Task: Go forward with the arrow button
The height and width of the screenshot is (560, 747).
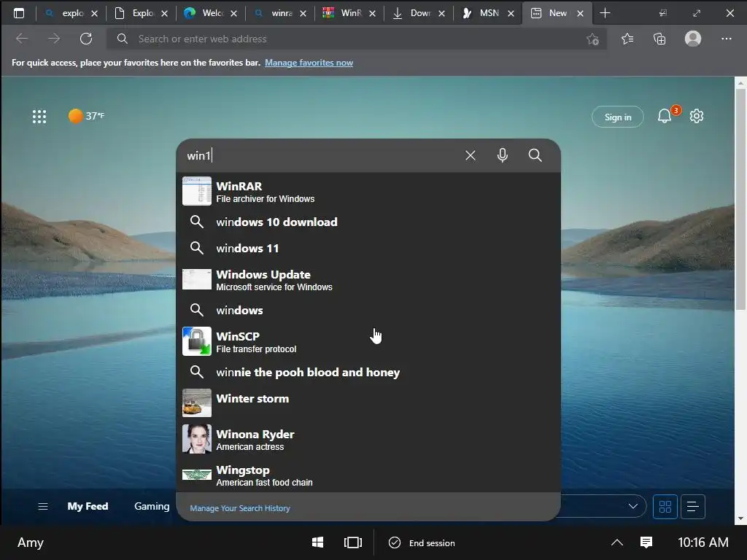Action: click(x=54, y=39)
